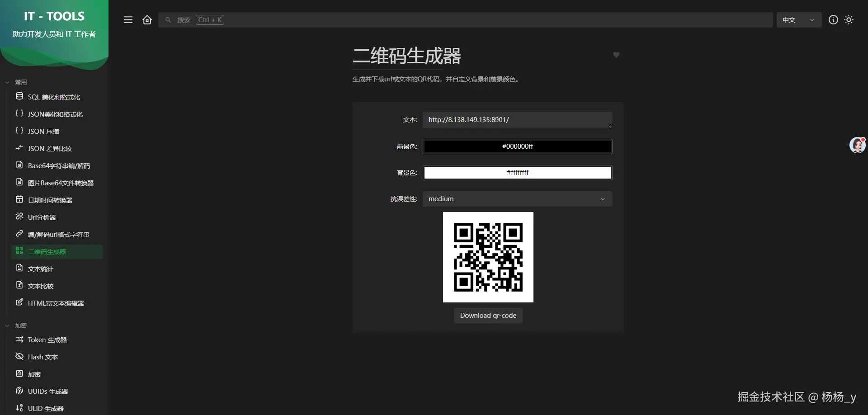Collapse the 常用 category section
This screenshot has height=415, width=868.
[x=16, y=82]
